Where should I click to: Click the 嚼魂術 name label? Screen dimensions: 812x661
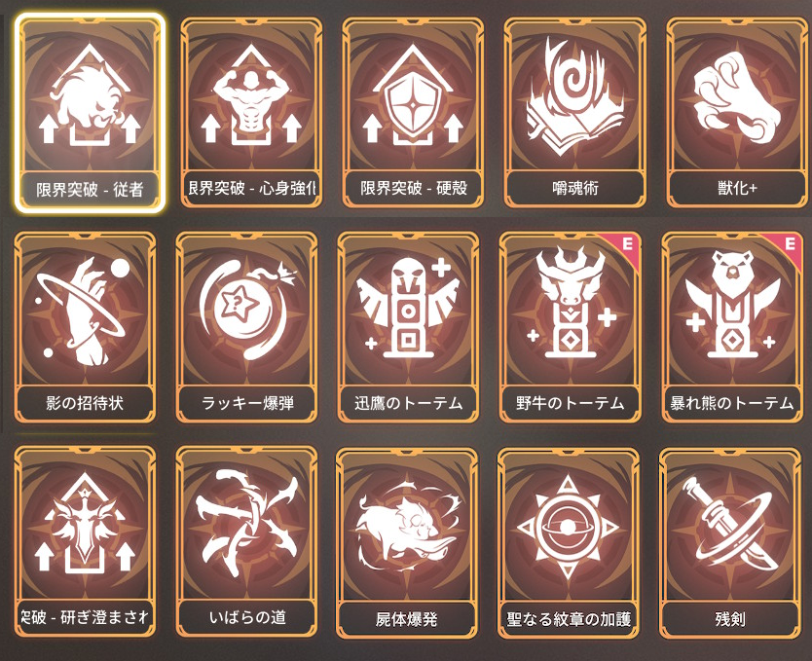574,188
